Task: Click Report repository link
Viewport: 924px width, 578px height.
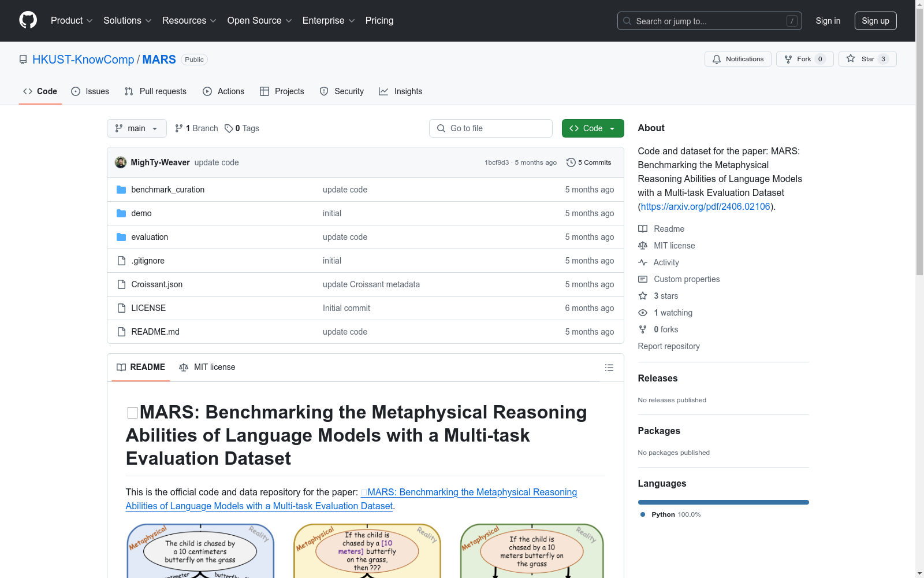Action: [x=669, y=346]
